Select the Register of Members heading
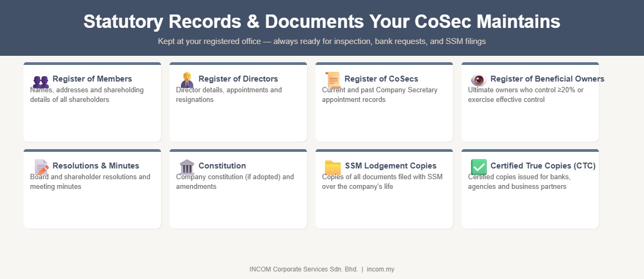The image size is (644, 279). 92,79
